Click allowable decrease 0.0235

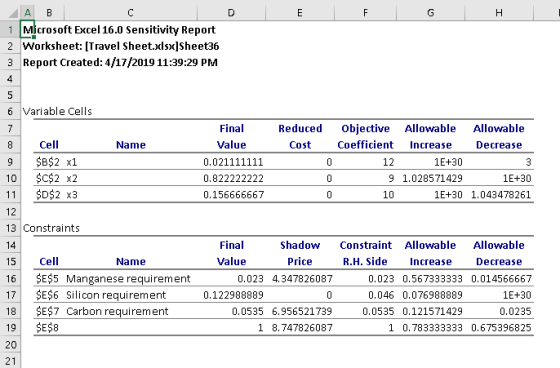[x=515, y=311]
